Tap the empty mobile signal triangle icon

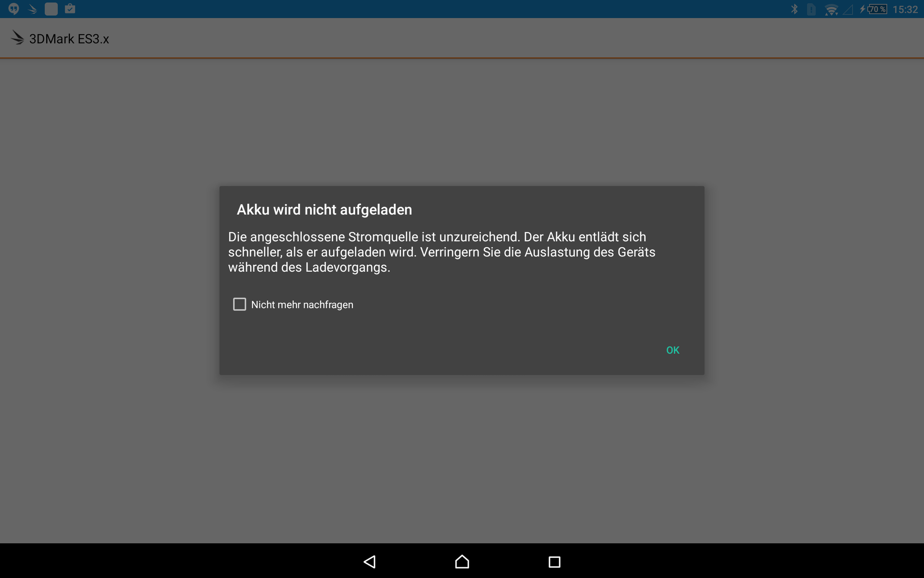tap(848, 9)
